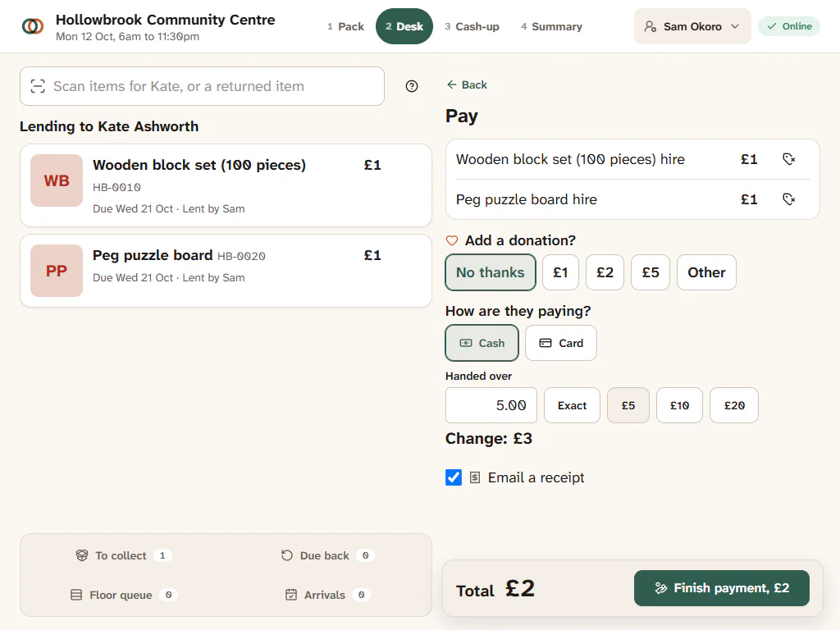Click Finish payment, £2 button

tap(722, 588)
